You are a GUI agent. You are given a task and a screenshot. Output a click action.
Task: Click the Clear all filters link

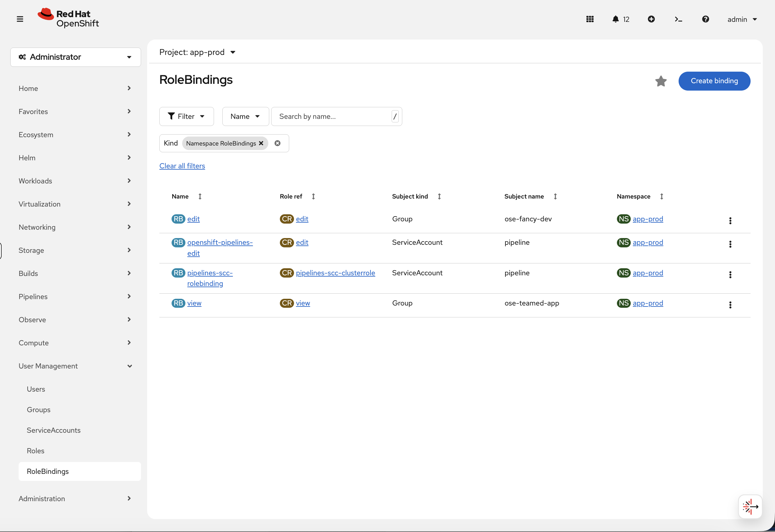pos(182,166)
